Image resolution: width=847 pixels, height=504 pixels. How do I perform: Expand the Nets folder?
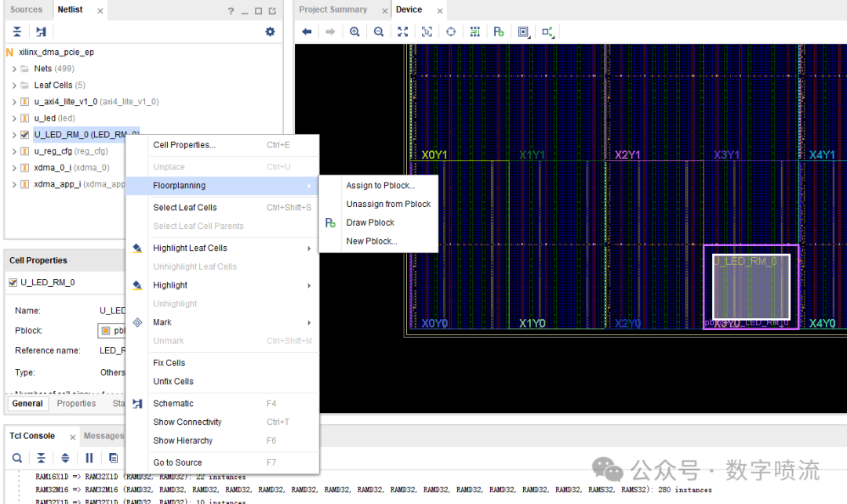(14, 69)
